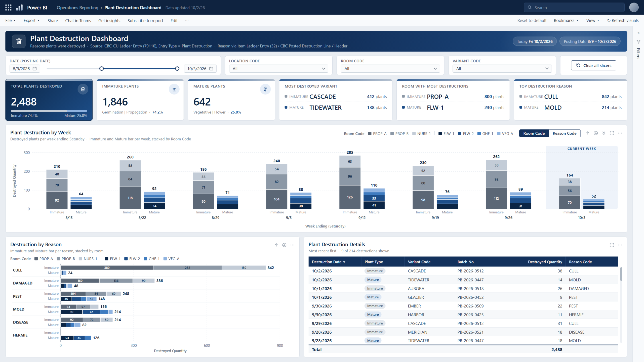Open focus mode for weekly chart
This screenshot has width=644, height=362.
(612, 133)
